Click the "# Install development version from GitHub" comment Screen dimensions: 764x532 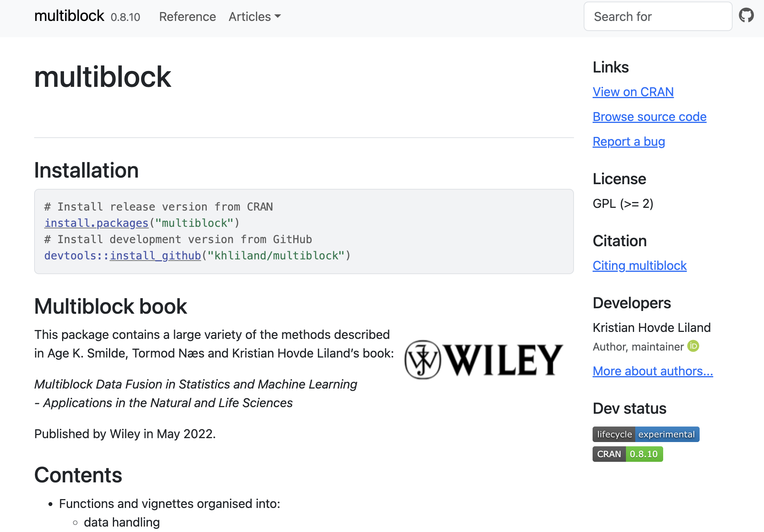click(178, 239)
